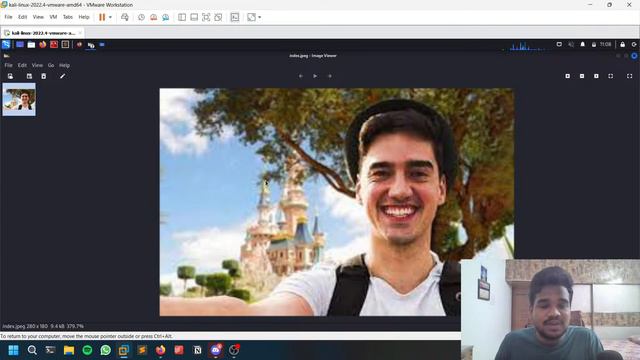Start slideshow with the play button

tap(315, 76)
